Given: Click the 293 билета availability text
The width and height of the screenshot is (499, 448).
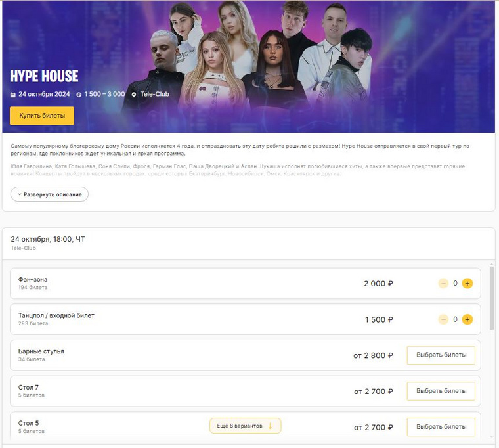Looking at the screenshot, I should pyautogui.click(x=33, y=323).
